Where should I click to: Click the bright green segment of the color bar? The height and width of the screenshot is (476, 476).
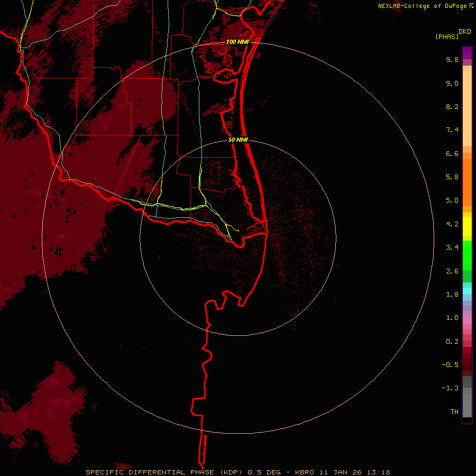pos(467,255)
